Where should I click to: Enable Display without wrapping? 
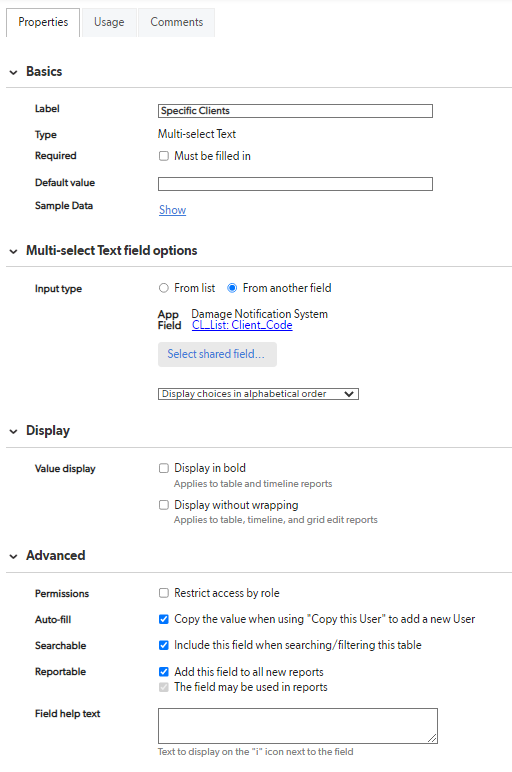point(163,505)
